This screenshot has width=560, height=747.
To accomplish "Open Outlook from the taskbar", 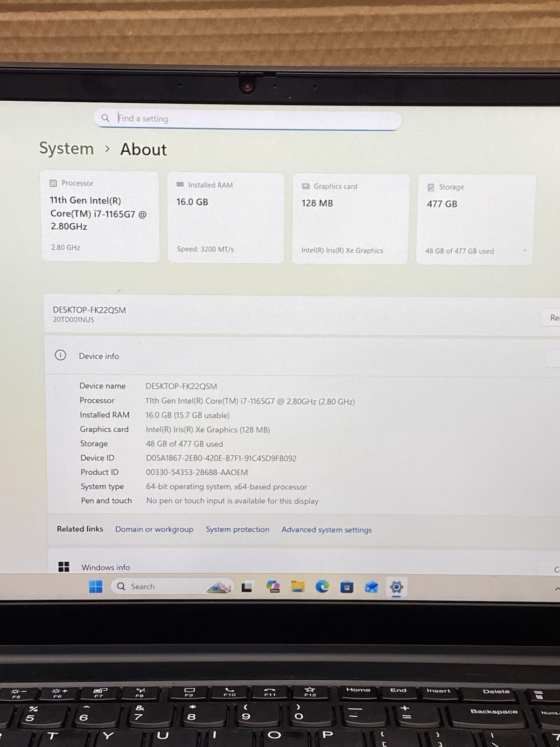I will pyautogui.click(x=371, y=587).
